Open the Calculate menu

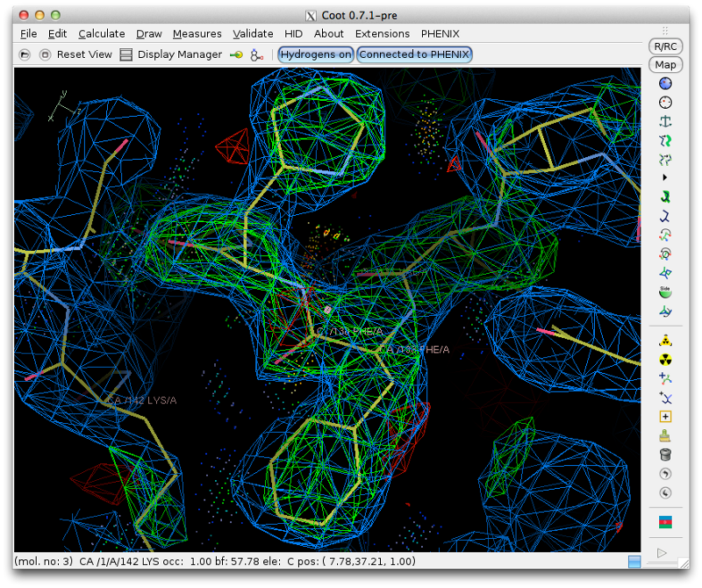(102, 33)
